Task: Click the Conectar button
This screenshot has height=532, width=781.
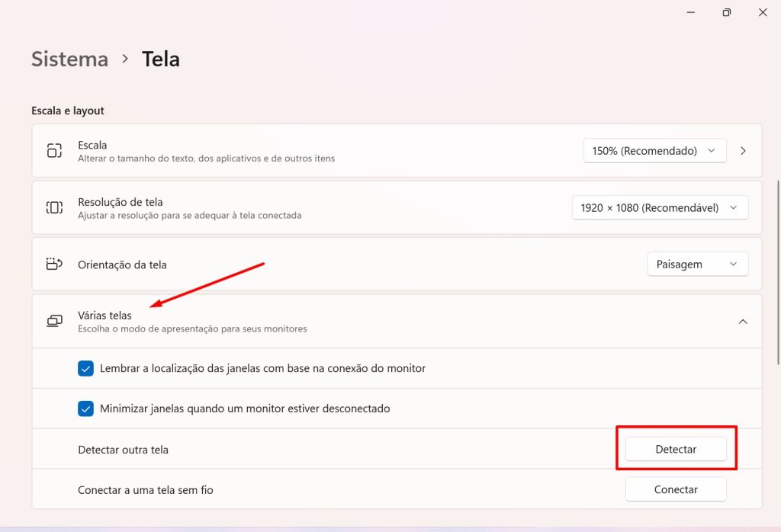Action: tap(676, 489)
